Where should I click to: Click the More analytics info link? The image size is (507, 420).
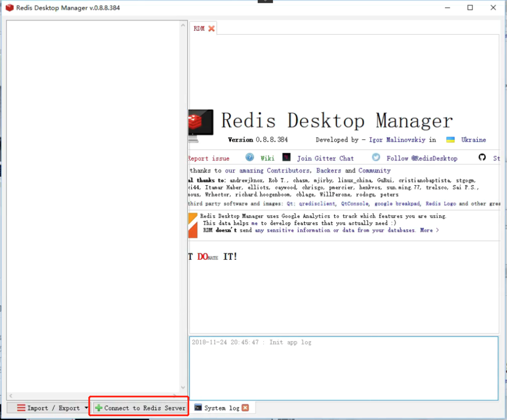tap(429, 230)
